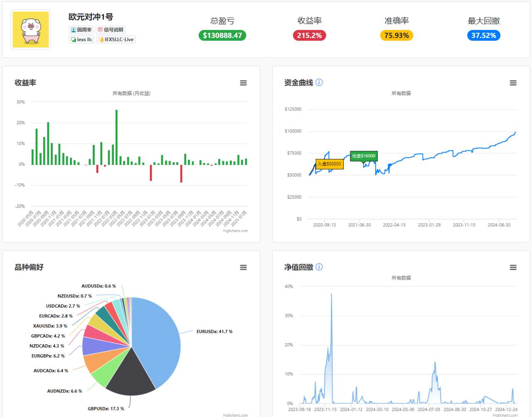Click the GBPUSDx dark gray pie slice
Screen dimensions: 532x417
pos(131,374)
